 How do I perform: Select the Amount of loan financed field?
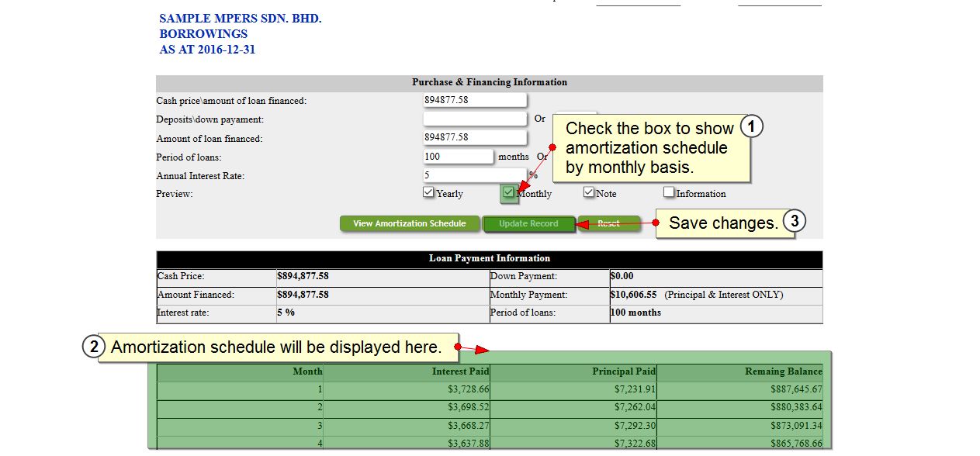click(x=474, y=138)
